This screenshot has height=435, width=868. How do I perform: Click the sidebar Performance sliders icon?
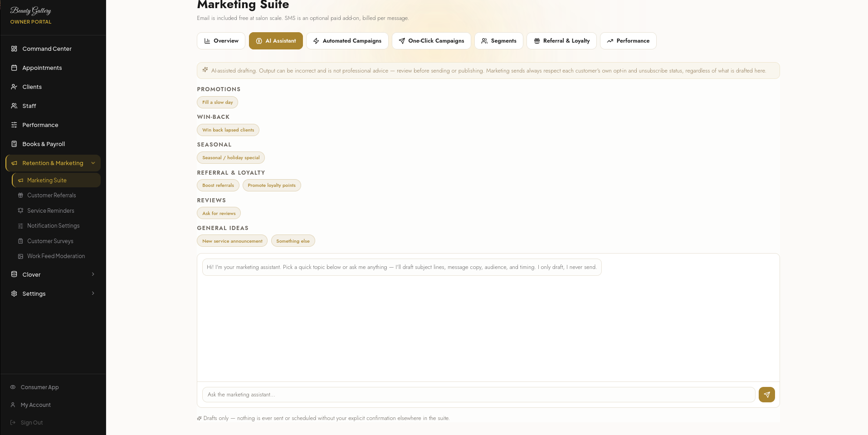point(14,125)
